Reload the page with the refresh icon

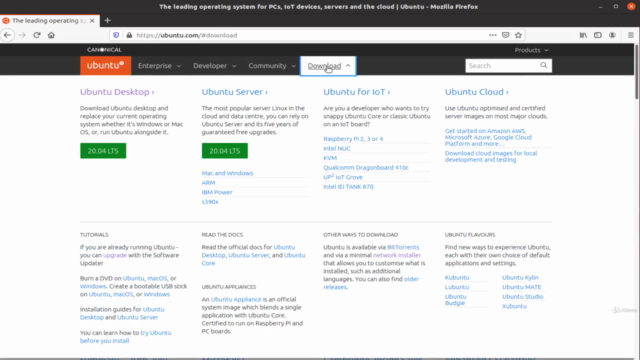pos(37,35)
